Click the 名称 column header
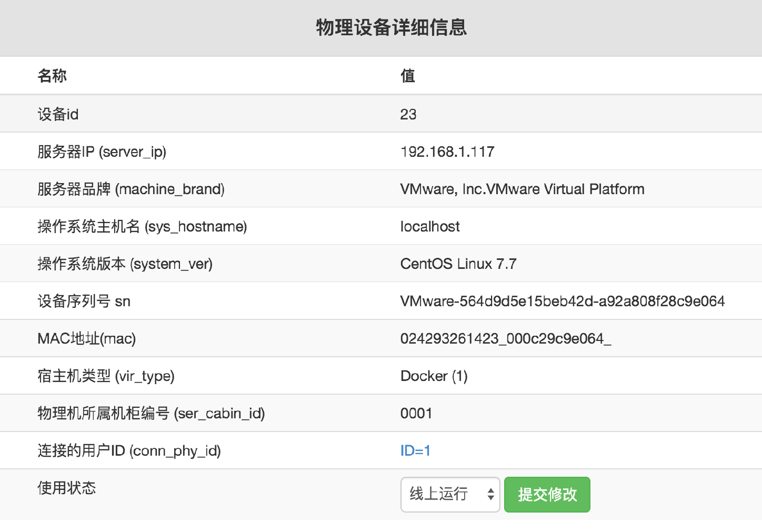Image resolution: width=762 pixels, height=532 pixels. click(x=52, y=76)
